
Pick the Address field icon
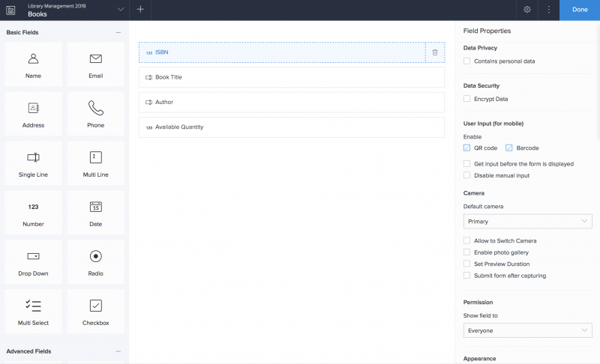pos(33,109)
